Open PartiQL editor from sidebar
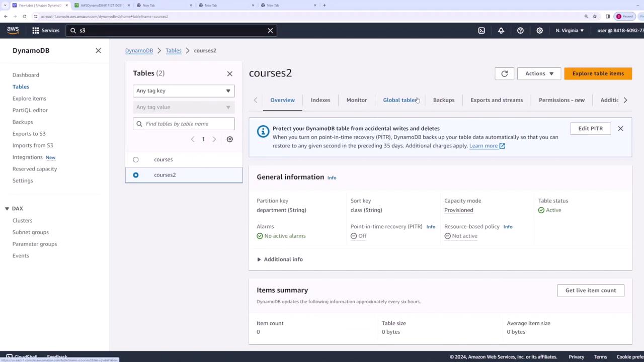The width and height of the screenshot is (644, 362). click(30, 110)
